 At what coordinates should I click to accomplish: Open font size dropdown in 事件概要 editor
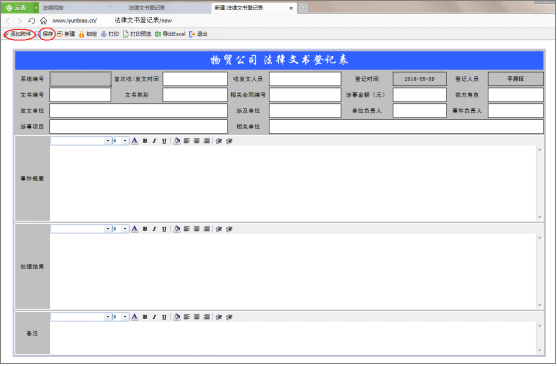tap(125, 141)
